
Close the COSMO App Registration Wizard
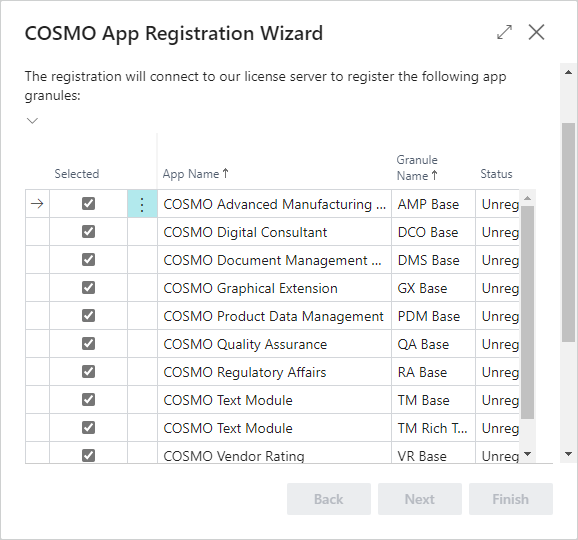click(x=536, y=32)
